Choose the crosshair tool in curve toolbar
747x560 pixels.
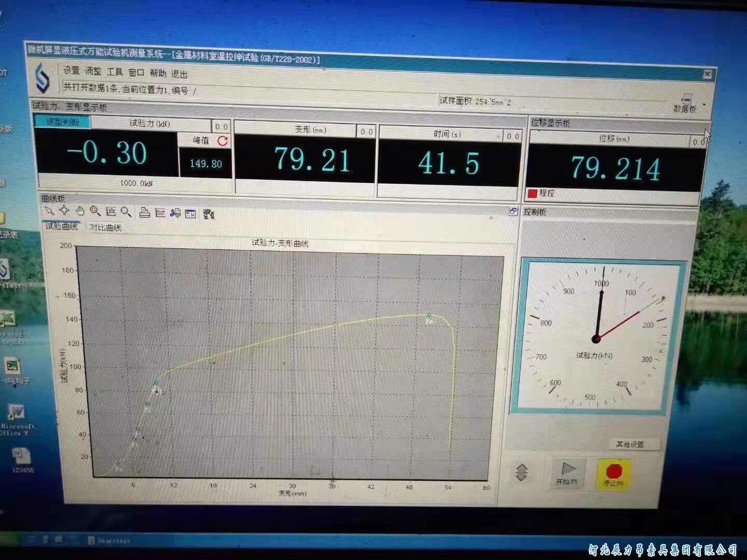tap(64, 210)
